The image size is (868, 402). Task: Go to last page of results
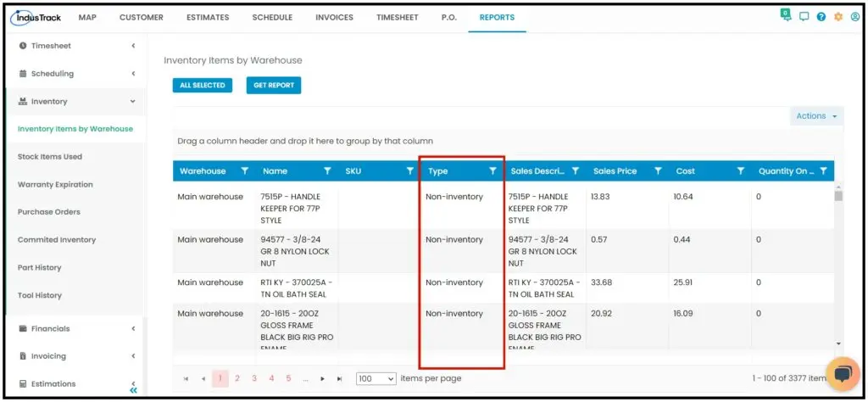tap(339, 379)
